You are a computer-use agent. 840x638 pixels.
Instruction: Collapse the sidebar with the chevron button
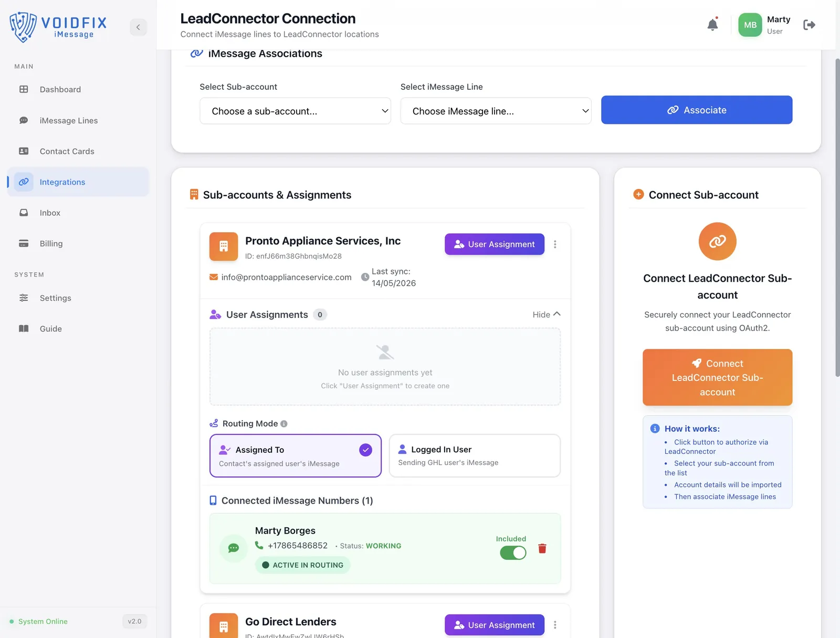pos(138,27)
